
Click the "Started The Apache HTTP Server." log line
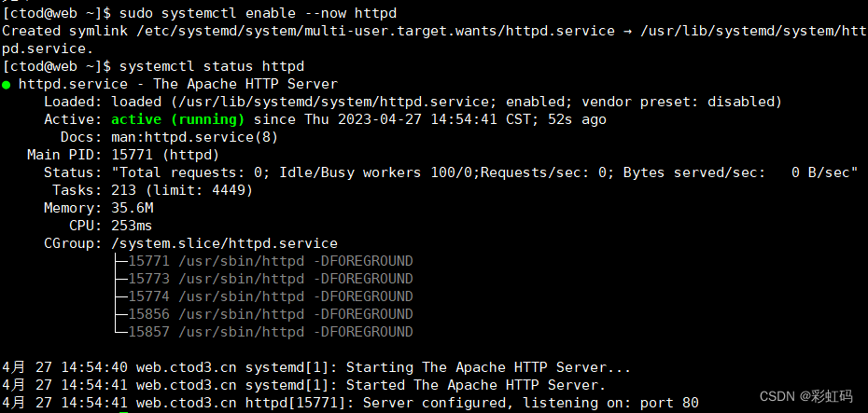point(476,385)
